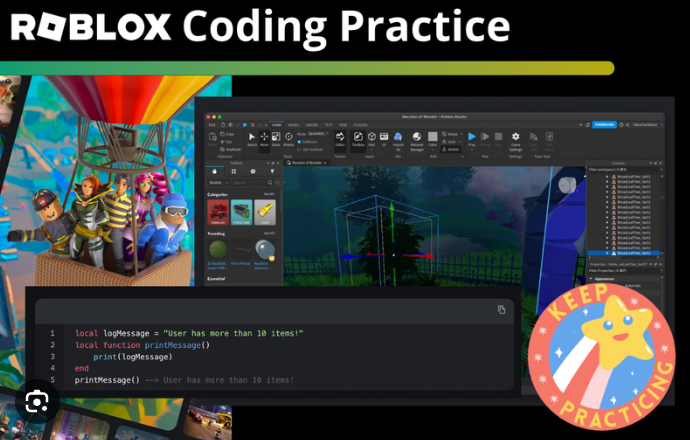Open the Structure category thumbnail
Viewport: 690px width, 440px height.
pos(241,212)
